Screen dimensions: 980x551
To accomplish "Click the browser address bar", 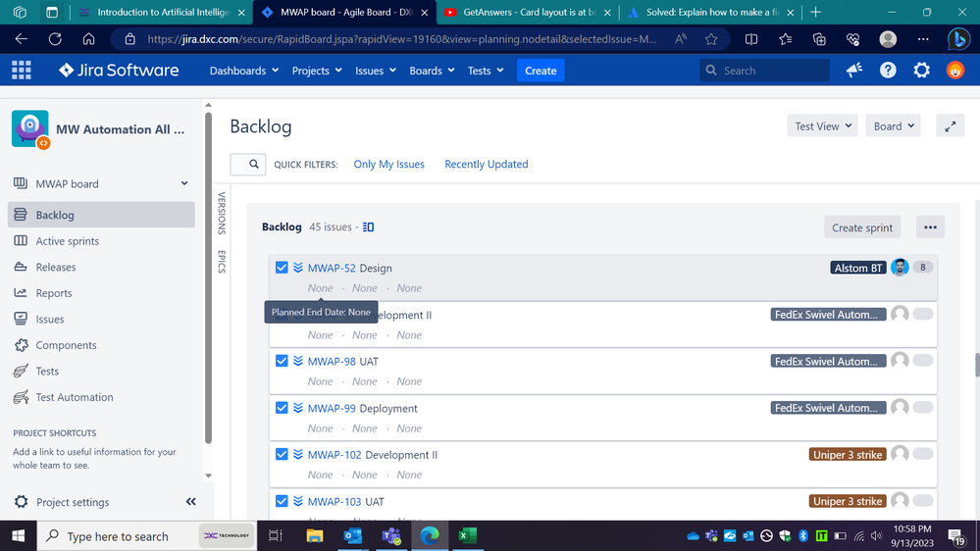I will point(401,39).
